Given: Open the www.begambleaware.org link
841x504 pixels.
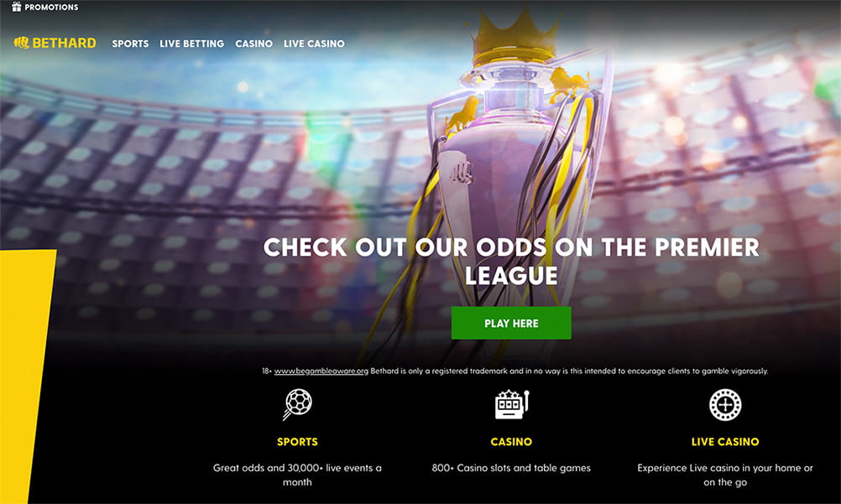Looking at the screenshot, I should (321, 371).
